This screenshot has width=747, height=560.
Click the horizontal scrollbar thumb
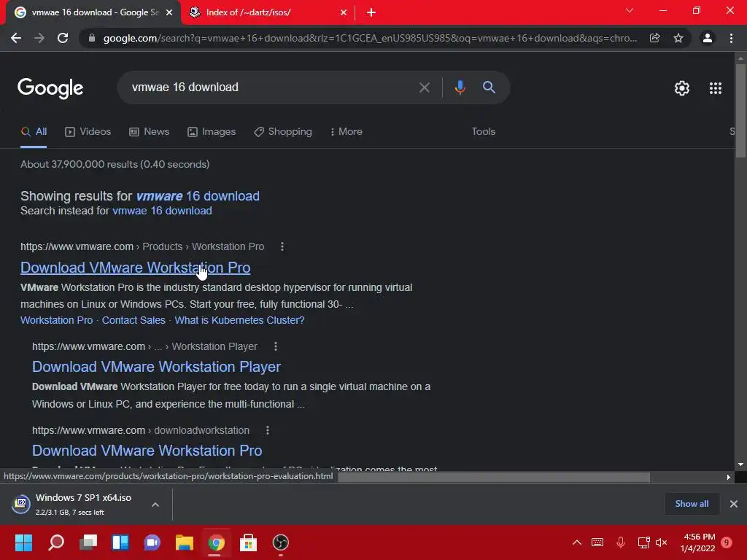494,477
